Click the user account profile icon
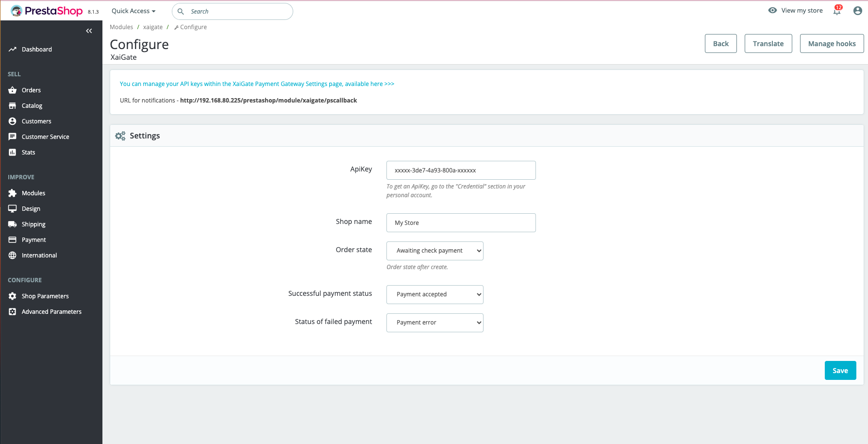This screenshot has height=444, width=868. coord(857,11)
